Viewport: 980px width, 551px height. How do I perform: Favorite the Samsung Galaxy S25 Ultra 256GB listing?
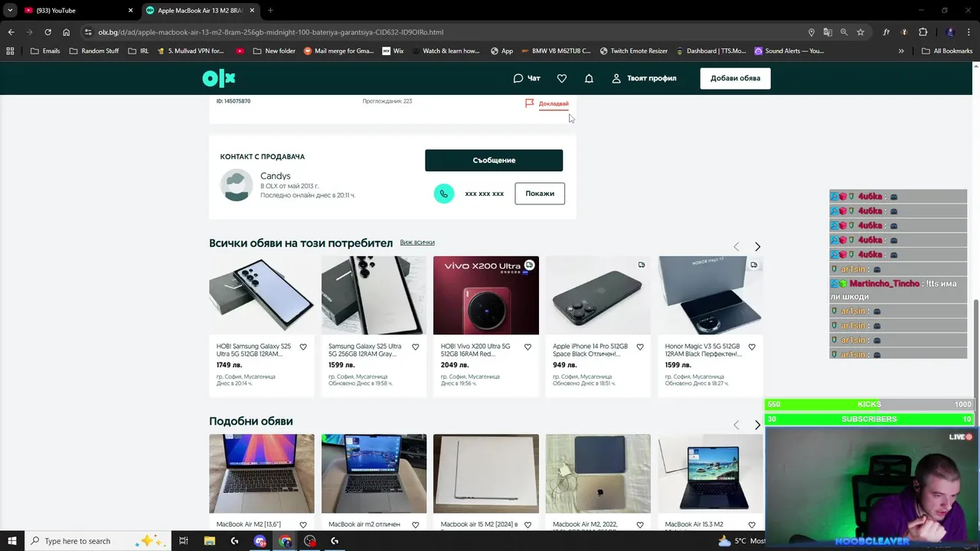click(416, 347)
